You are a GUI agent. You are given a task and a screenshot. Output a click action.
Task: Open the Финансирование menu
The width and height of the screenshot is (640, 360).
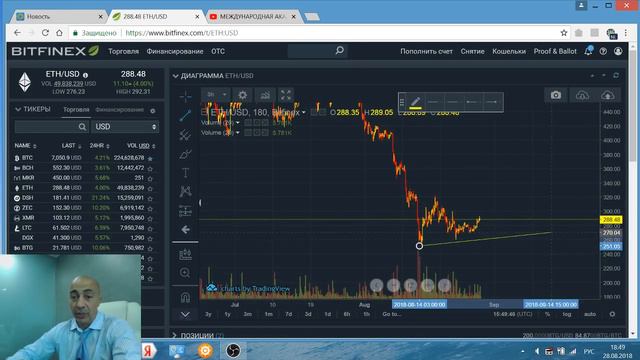point(175,51)
